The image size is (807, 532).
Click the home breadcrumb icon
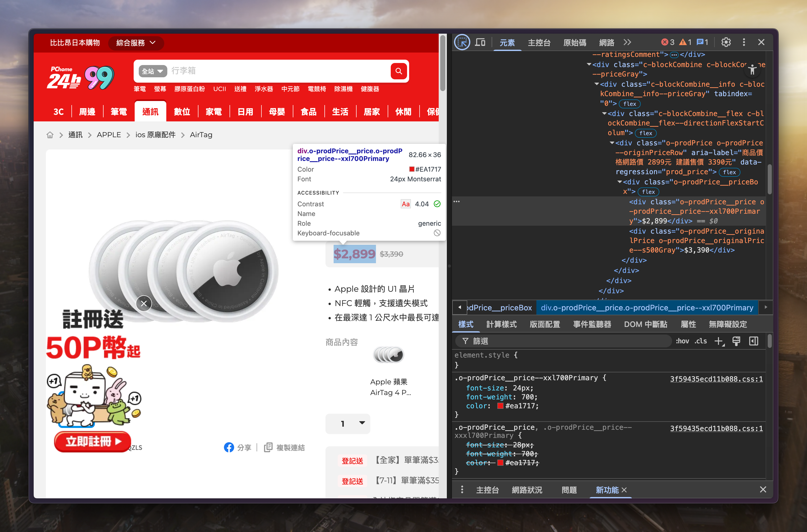(50, 135)
